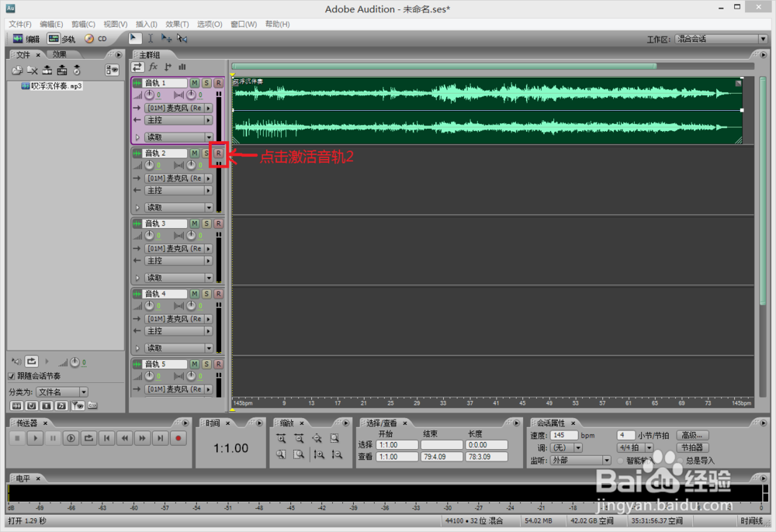
Task: Open the 监听 monitoring dropdown
Action: tap(581, 461)
